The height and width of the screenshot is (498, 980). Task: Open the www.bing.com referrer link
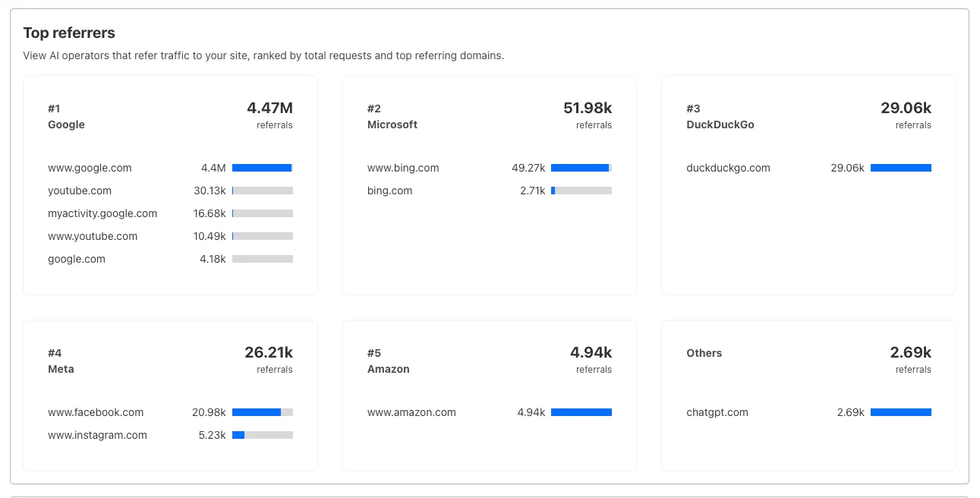tap(402, 168)
